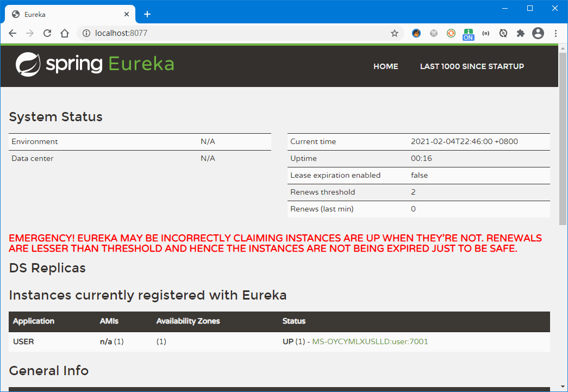Click the Spring Eureka logo

tap(95, 64)
